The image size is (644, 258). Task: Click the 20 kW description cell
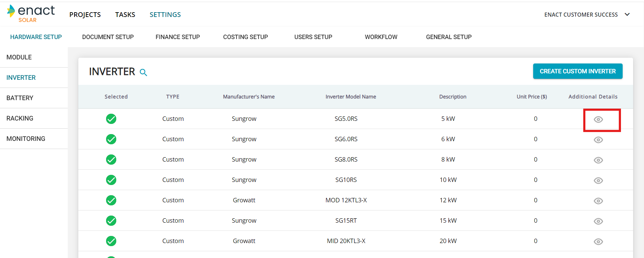(x=448, y=241)
